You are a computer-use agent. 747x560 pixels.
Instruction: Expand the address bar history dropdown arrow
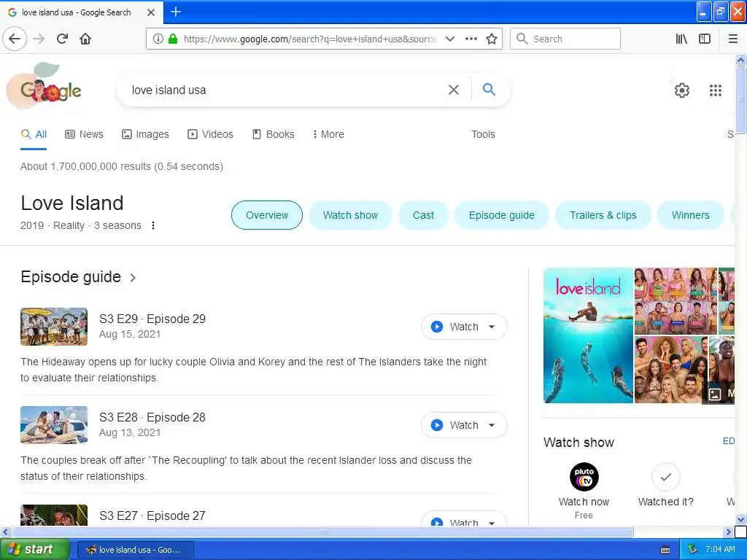pyautogui.click(x=449, y=39)
